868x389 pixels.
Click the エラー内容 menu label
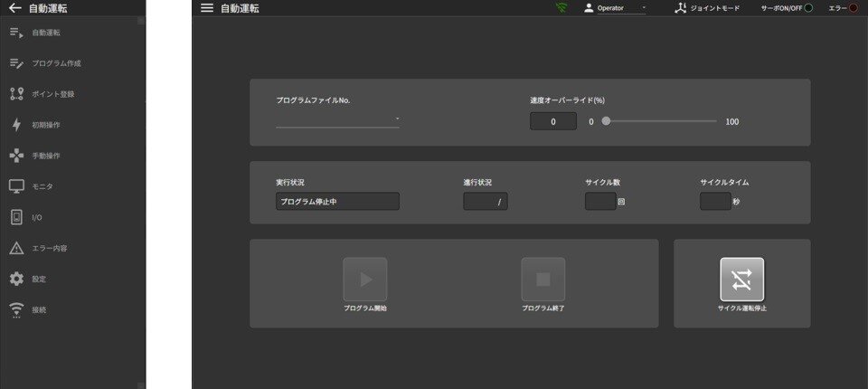pyautogui.click(x=49, y=248)
